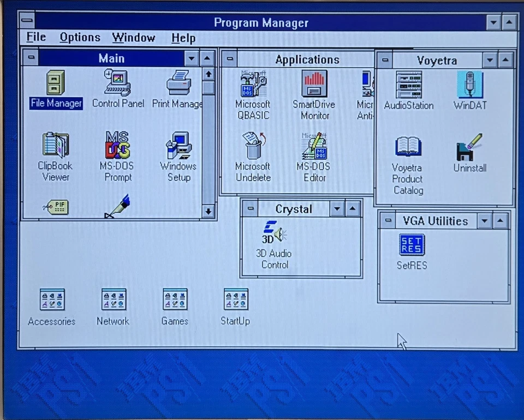Maximize the Crystal group window

click(353, 209)
